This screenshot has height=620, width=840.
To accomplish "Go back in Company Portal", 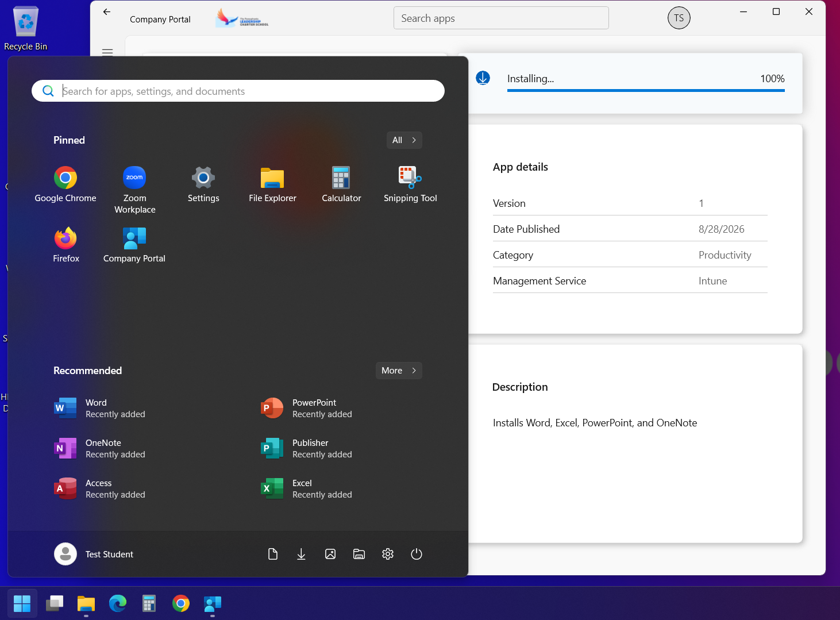I will [x=107, y=11].
